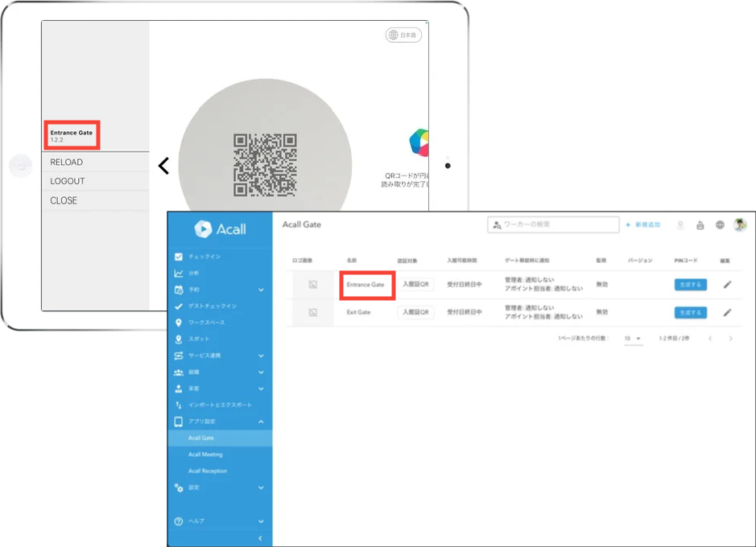Open the スポット location icon in the sidebar
Viewport: 756px width, 547px height.
(179, 339)
